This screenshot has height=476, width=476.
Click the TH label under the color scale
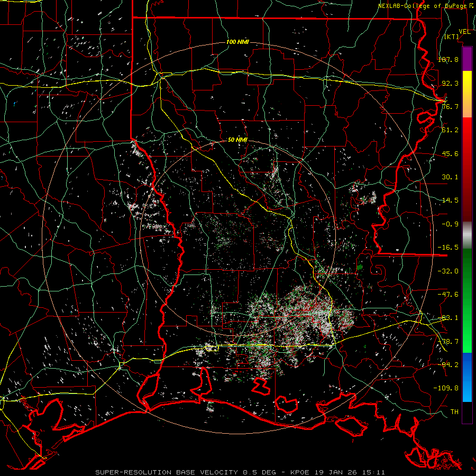coord(454,412)
